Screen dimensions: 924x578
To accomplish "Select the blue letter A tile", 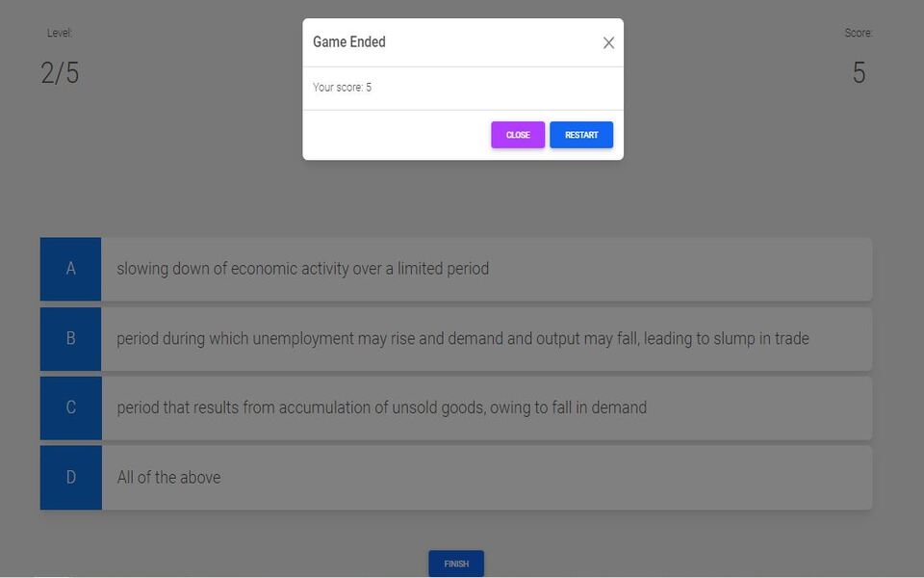I will 70,269.
